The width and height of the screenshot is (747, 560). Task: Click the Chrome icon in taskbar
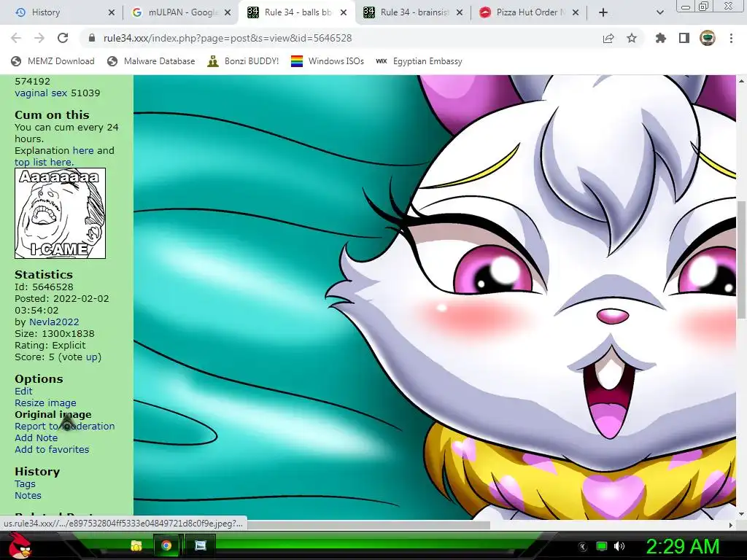[166, 545]
